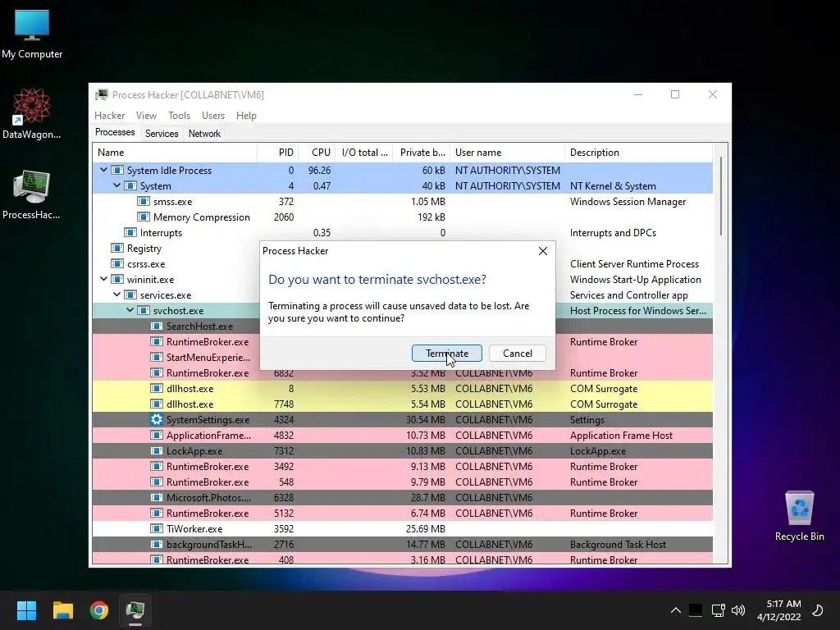Click the Application Frame Host description
Image resolution: width=840 pixels, height=630 pixels.
pyautogui.click(x=621, y=435)
